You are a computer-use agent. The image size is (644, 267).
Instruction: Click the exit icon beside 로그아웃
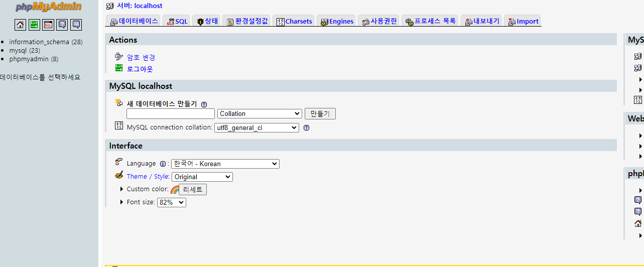(119, 68)
